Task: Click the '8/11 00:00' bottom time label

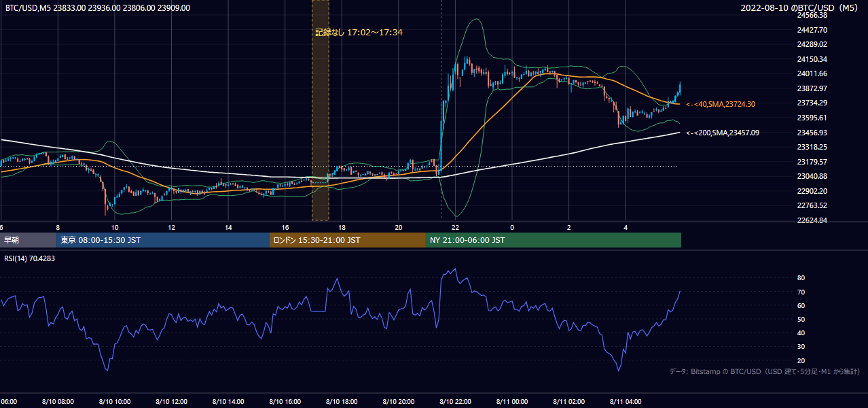Action: point(512,401)
